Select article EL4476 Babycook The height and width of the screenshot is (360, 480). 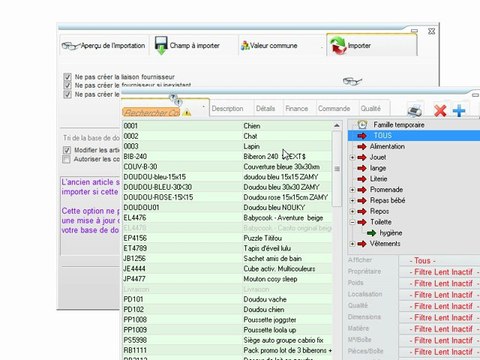pos(227,218)
